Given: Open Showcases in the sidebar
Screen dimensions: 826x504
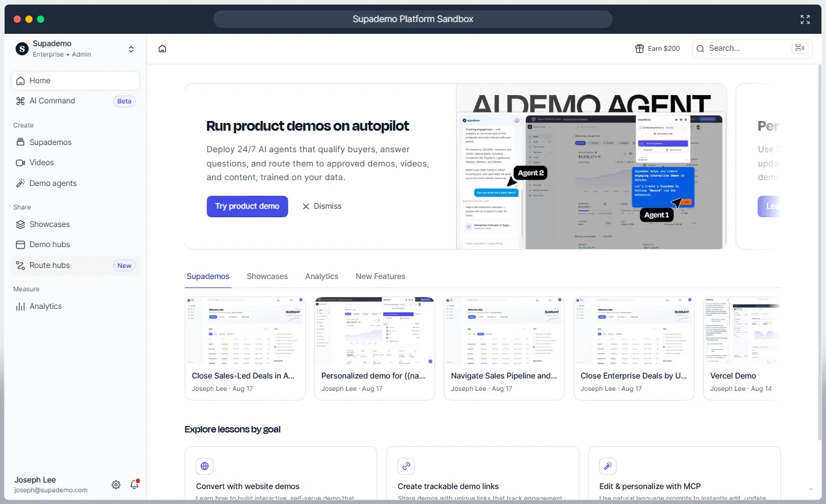Looking at the screenshot, I should (75, 224).
